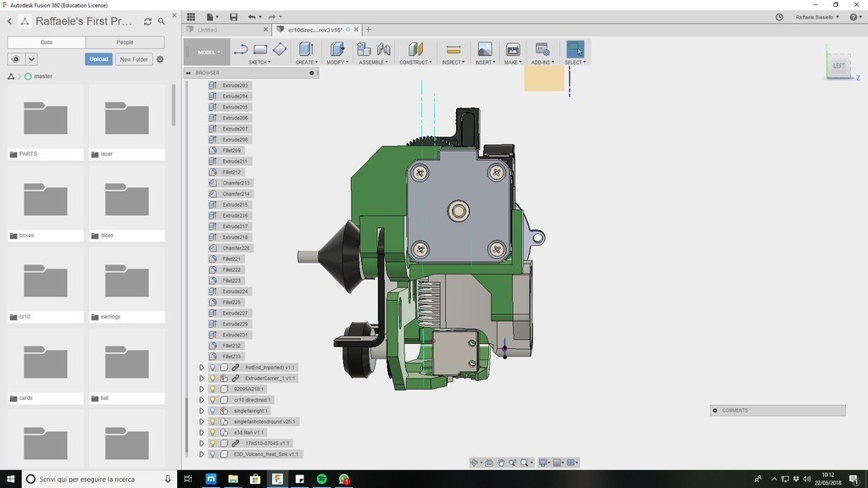
Task: Open the data panel grid icon
Action: tap(191, 17)
